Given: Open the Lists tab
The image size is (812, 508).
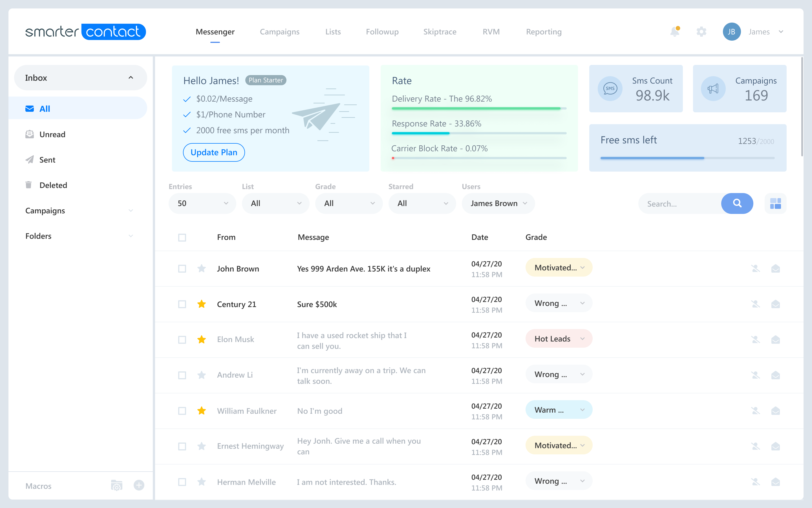Looking at the screenshot, I should point(333,32).
